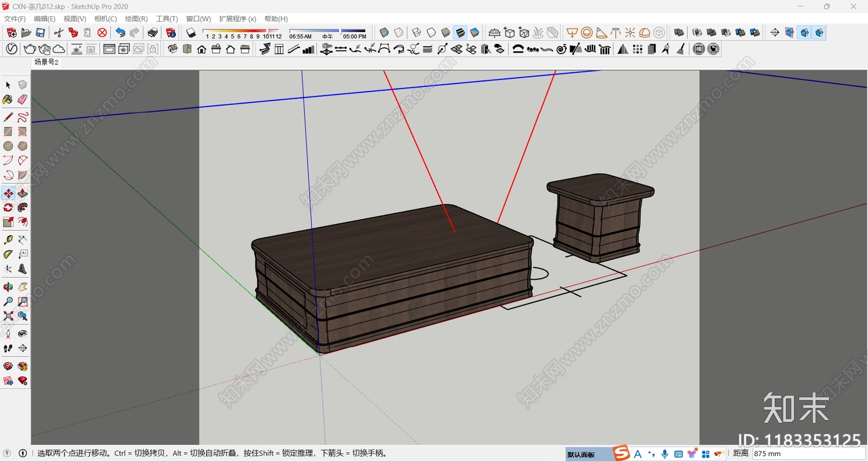The height and width of the screenshot is (462, 868).
Task: Open the 扩展程序(x) menu
Action: [238, 19]
